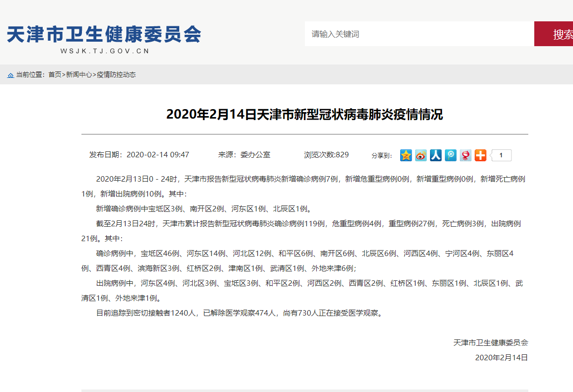Click the 天津市卫生健康委员会 site logo
Image resolution: width=573 pixels, height=392 pixels.
(x=104, y=34)
